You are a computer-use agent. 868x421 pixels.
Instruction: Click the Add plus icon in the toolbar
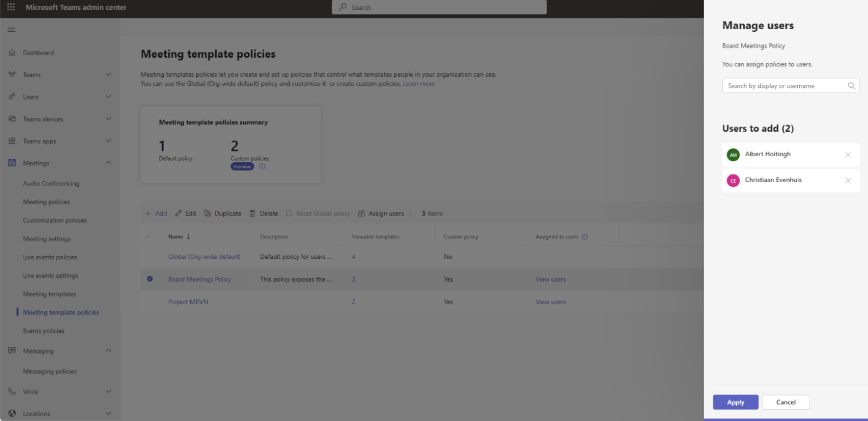pyautogui.click(x=148, y=213)
